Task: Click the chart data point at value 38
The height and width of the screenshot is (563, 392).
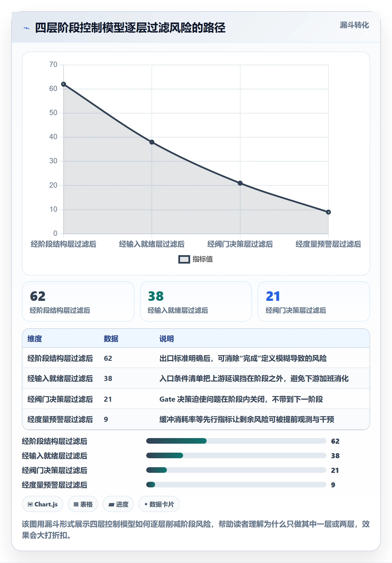Action: (152, 142)
